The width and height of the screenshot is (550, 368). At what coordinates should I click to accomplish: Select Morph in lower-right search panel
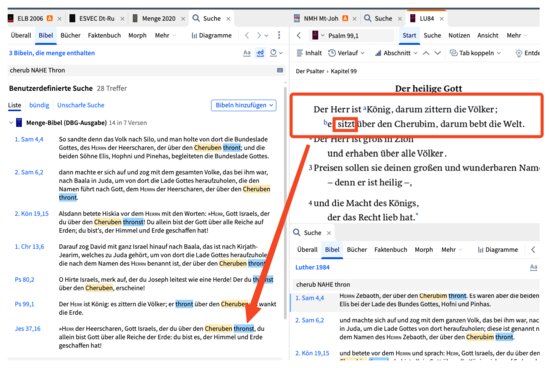pos(424,250)
